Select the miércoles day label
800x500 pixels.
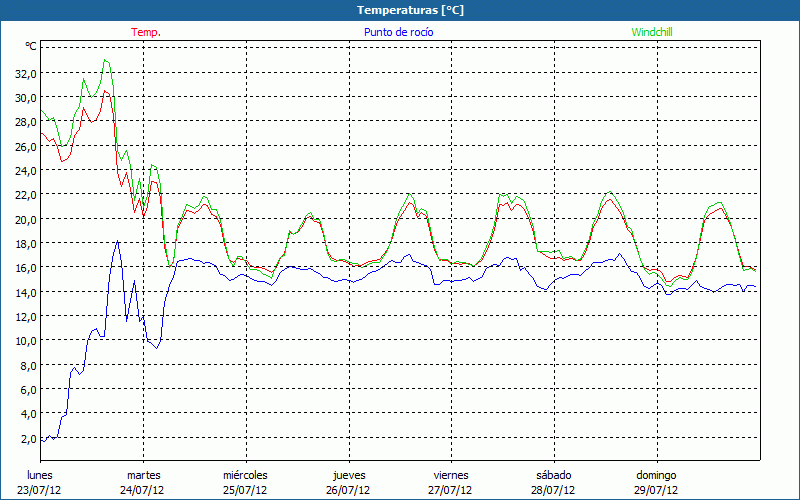[x=245, y=474]
